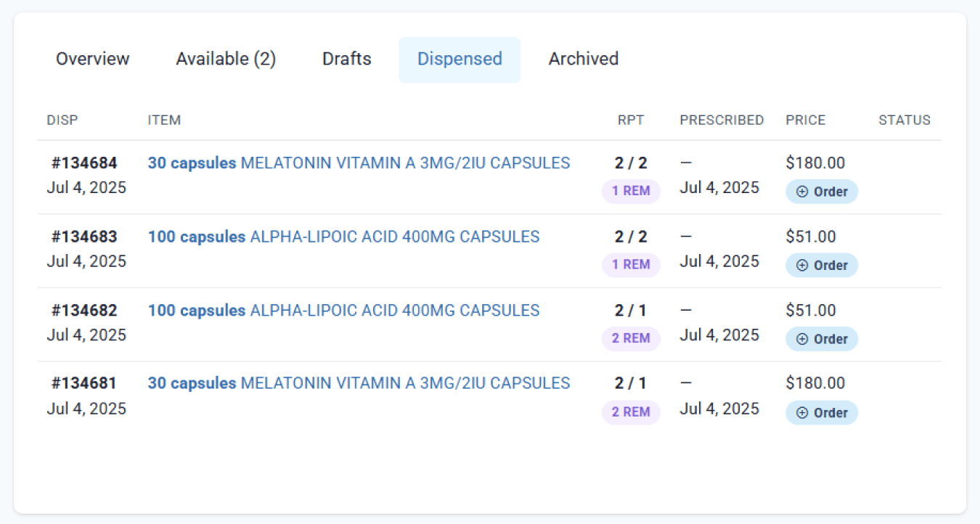The width and height of the screenshot is (980, 524).
Task: Switch to the Available (2) tab
Action: tap(226, 60)
